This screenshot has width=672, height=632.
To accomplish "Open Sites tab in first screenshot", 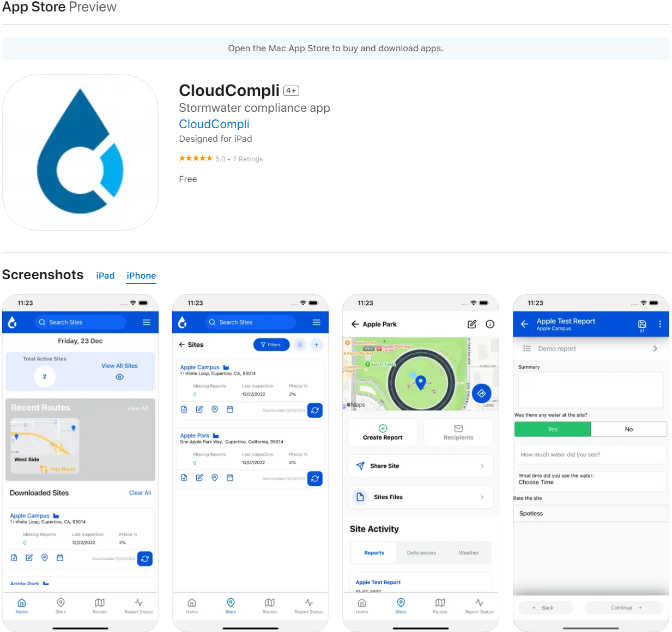I will tap(60, 605).
